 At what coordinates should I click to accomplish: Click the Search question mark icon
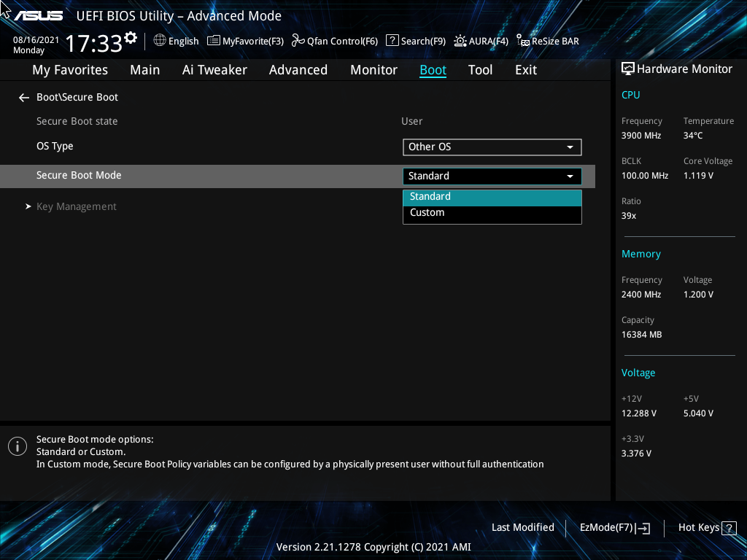[x=392, y=41]
